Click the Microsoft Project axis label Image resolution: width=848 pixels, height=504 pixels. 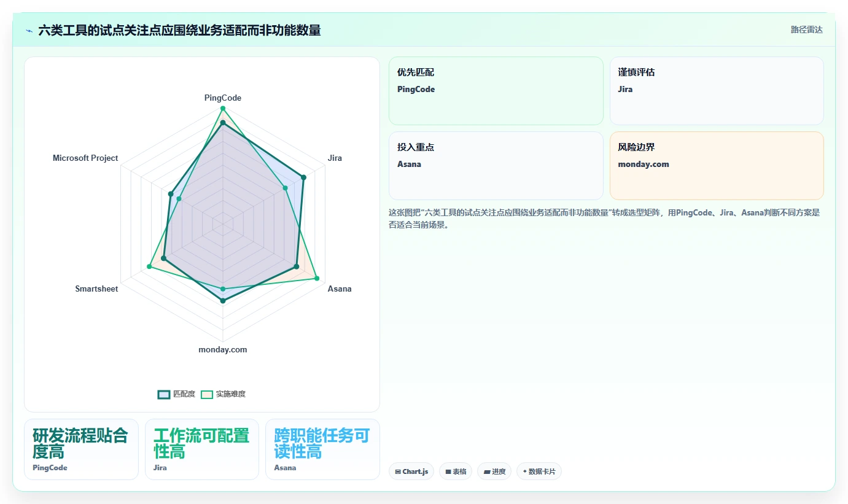click(85, 158)
